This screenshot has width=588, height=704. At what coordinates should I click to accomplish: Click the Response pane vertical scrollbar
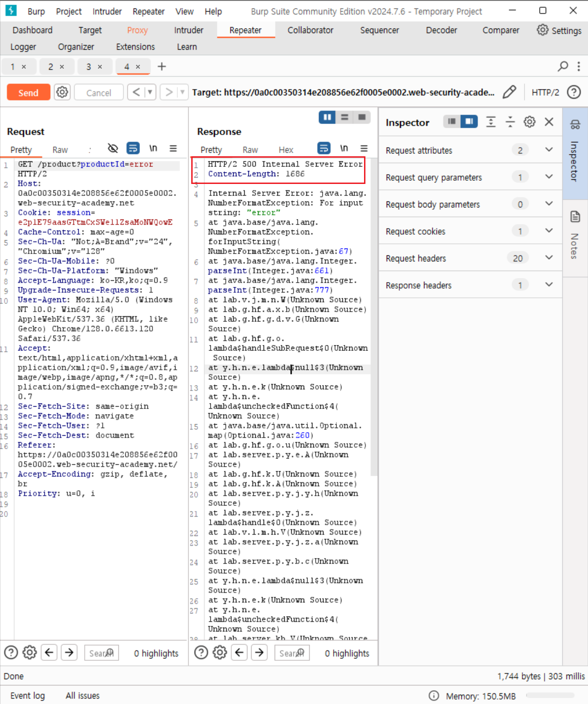point(374,318)
